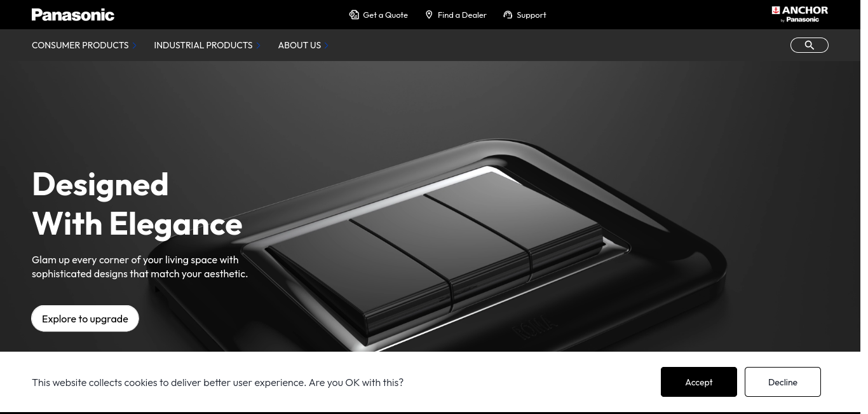Click the Find a Dealer link
868x414 pixels.
(x=462, y=15)
